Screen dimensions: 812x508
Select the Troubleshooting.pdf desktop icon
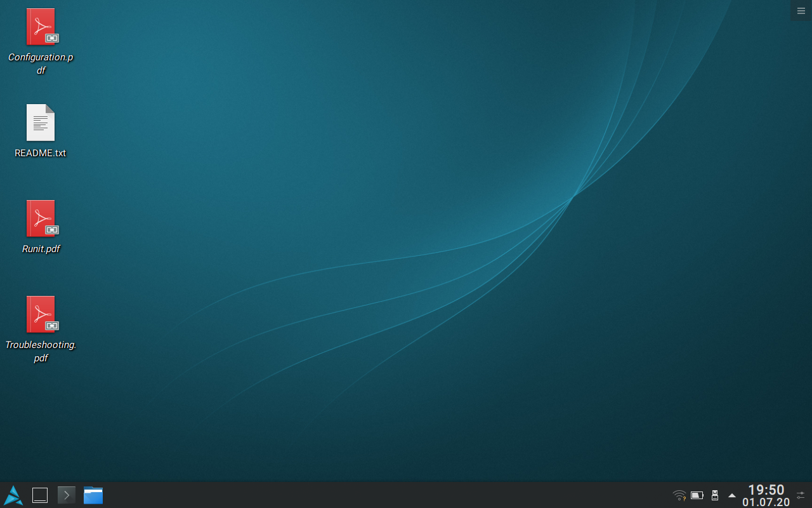(x=41, y=314)
